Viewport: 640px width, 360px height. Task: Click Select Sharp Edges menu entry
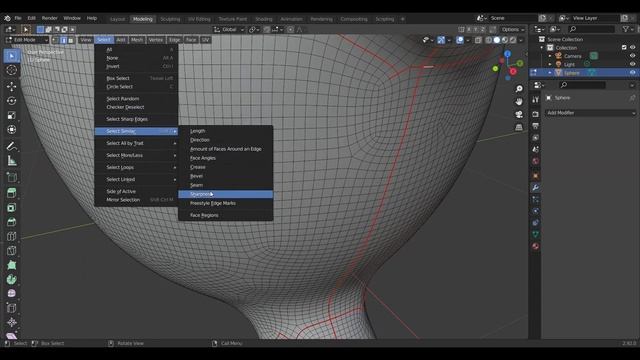pyautogui.click(x=136, y=119)
